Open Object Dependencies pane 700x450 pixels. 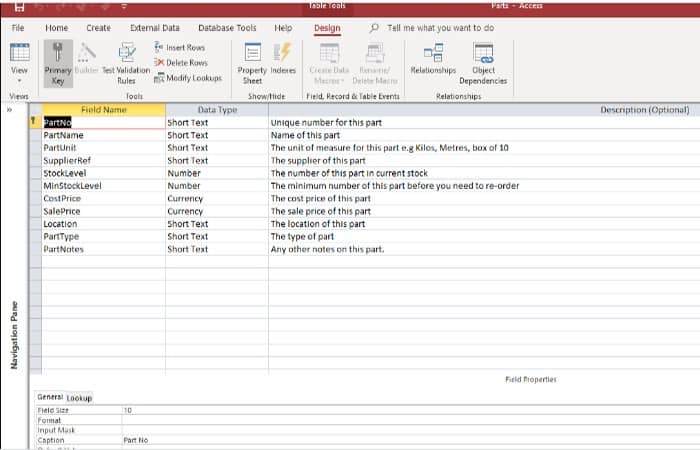(x=483, y=63)
